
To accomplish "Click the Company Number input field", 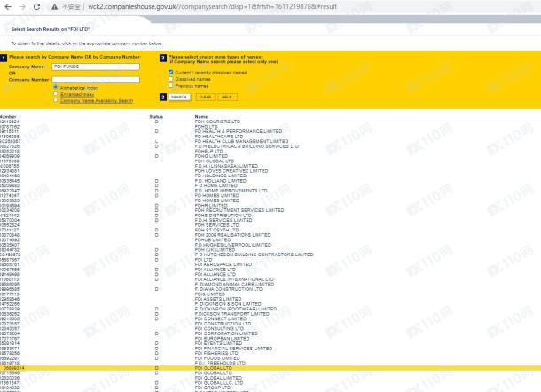I will [96, 80].
